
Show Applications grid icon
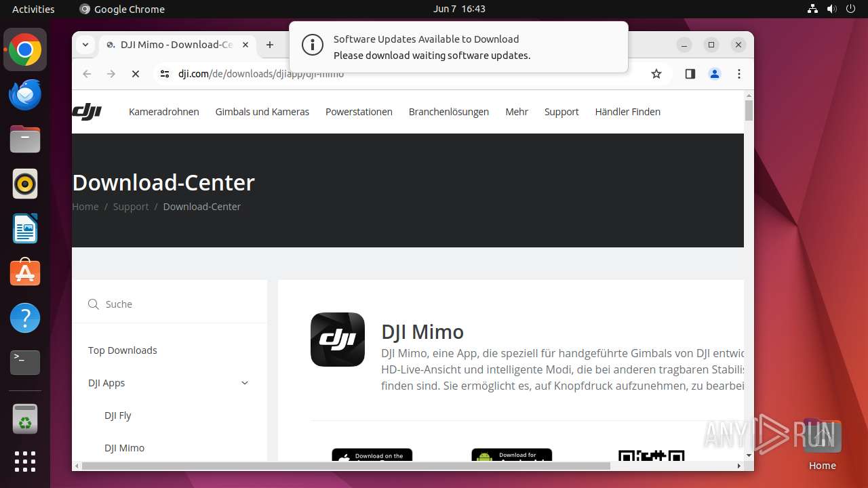[x=25, y=462]
